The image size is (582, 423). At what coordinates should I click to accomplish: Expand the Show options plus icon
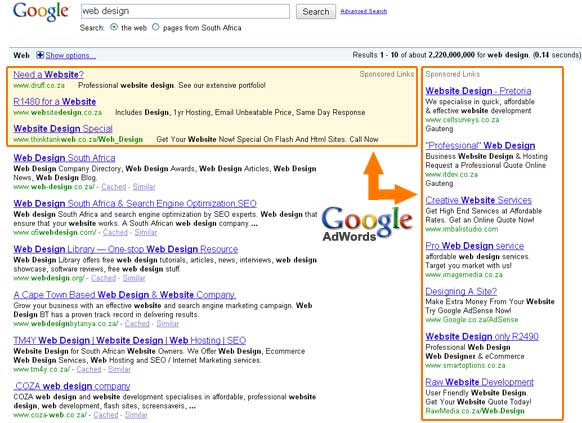click(40, 55)
